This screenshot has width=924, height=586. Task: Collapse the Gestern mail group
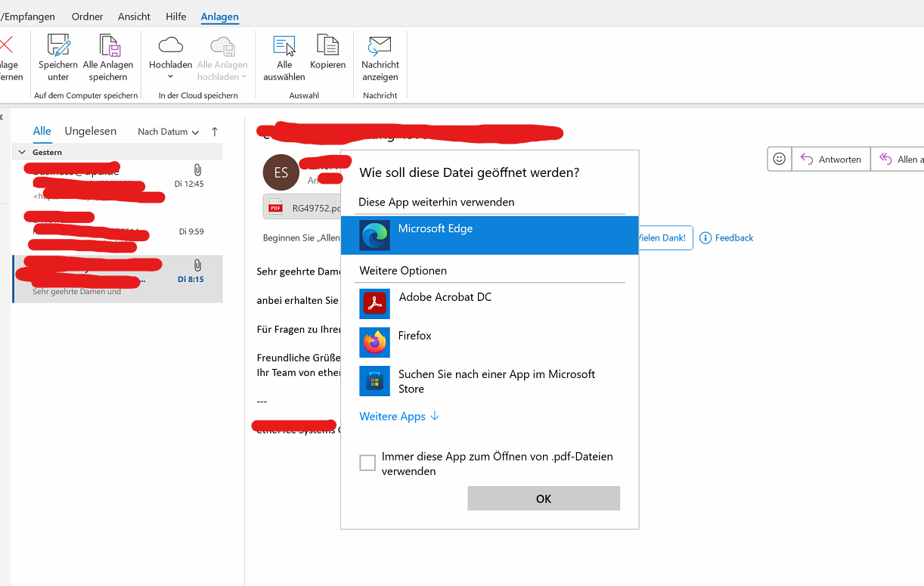click(21, 152)
